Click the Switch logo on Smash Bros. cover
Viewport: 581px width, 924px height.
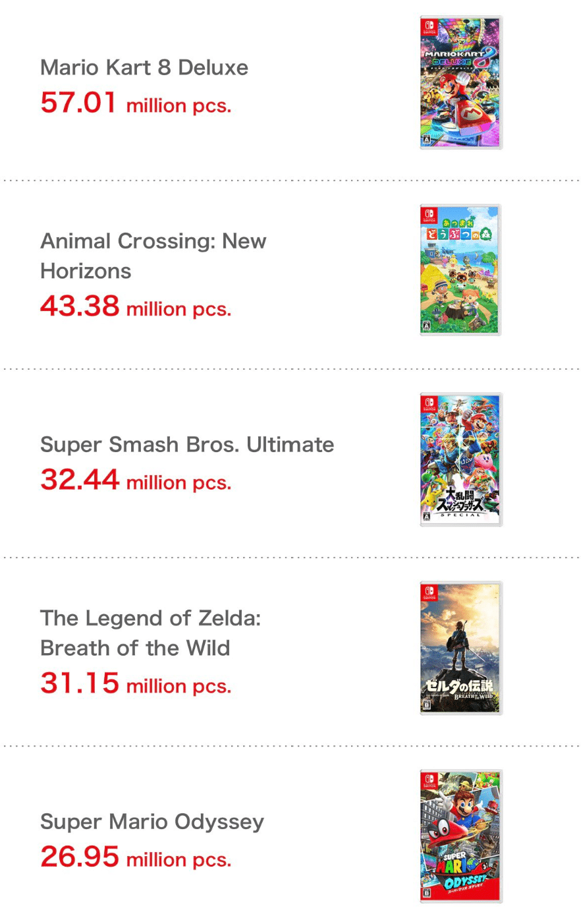(x=429, y=403)
